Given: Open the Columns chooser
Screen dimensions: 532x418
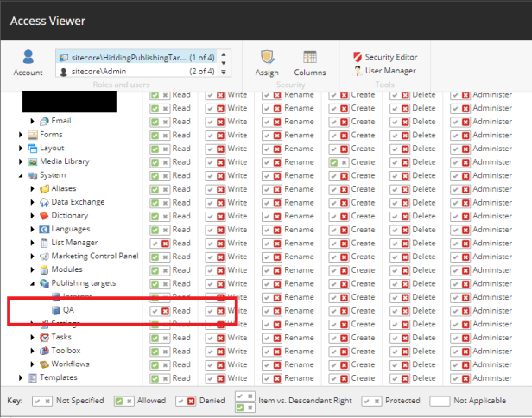Looking at the screenshot, I should (x=310, y=62).
